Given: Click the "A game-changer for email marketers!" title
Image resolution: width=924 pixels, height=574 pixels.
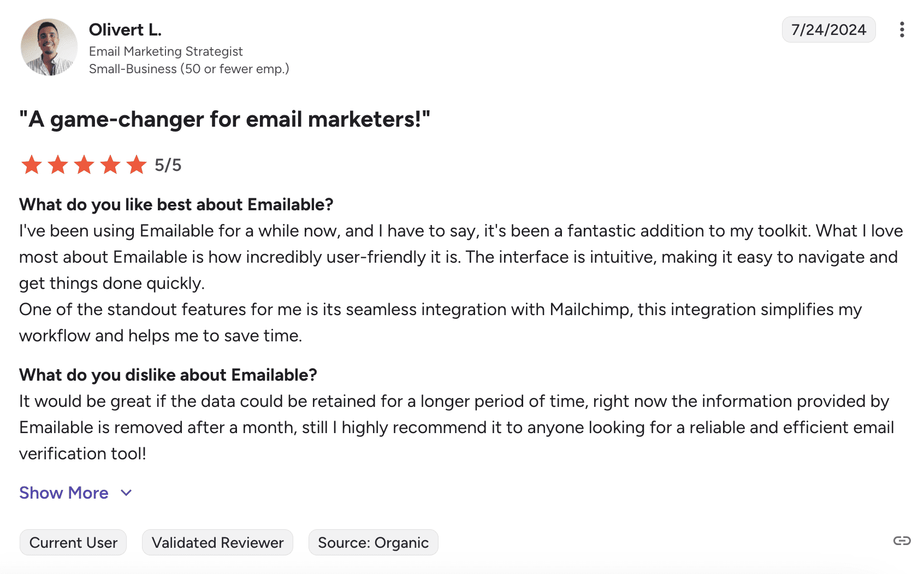Looking at the screenshot, I should coord(224,119).
